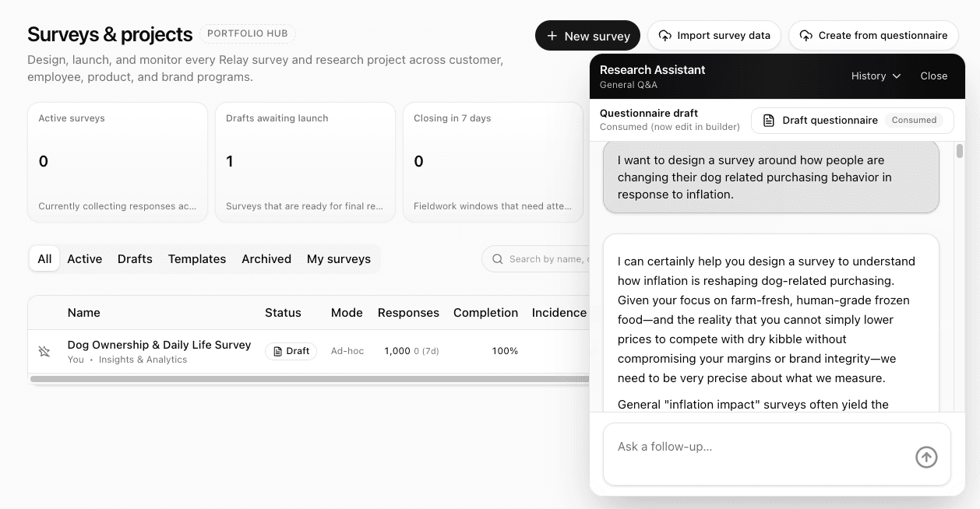Select the Archived filter tab
The width and height of the screenshot is (980, 509).
[x=266, y=258]
